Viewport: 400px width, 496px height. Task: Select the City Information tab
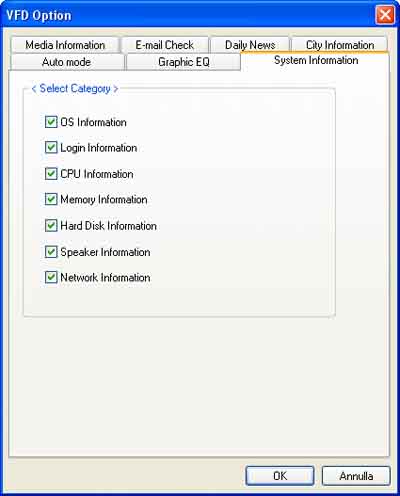pyautogui.click(x=340, y=45)
